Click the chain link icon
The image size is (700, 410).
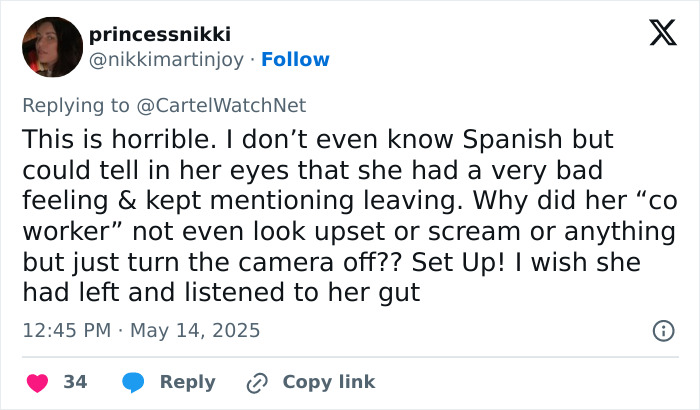point(258,382)
